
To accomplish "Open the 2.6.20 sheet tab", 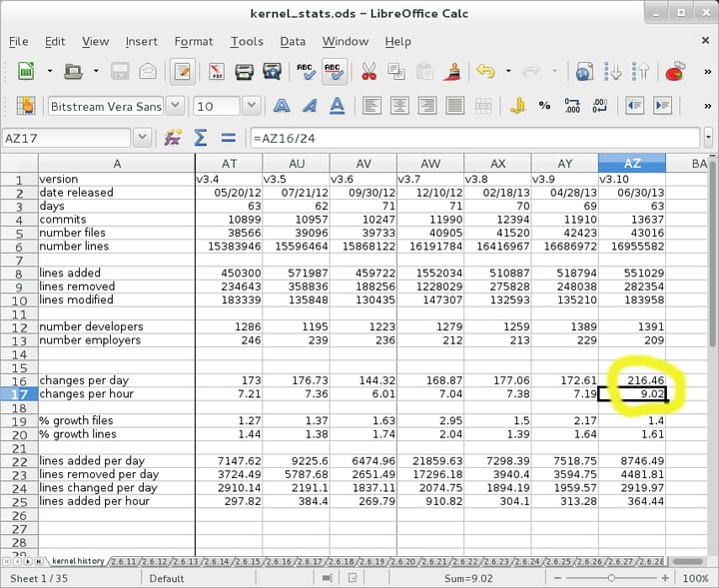I will (402, 561).
